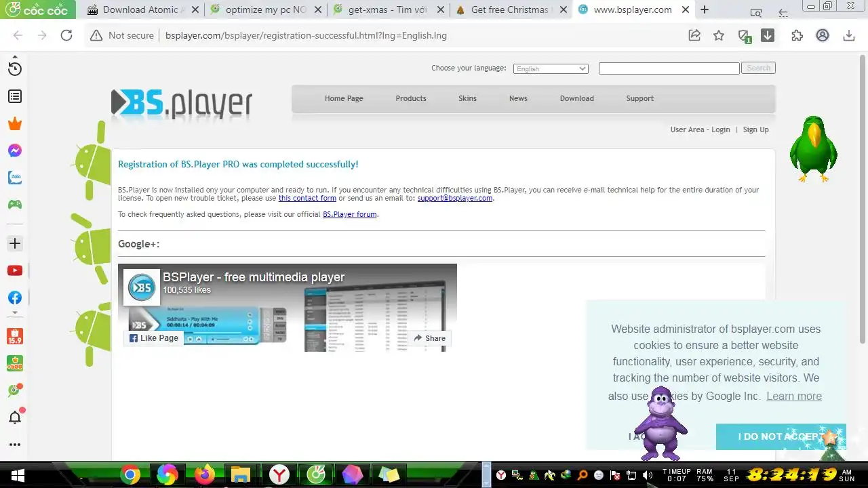Open Messenger from the sidebar
This screenshot has width=868, height=488.
15,150
